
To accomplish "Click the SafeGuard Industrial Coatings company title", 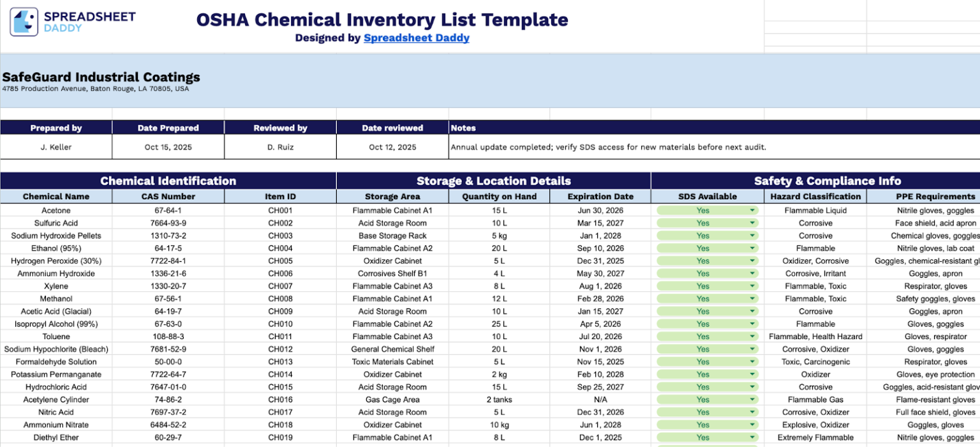I will (101, 77).
